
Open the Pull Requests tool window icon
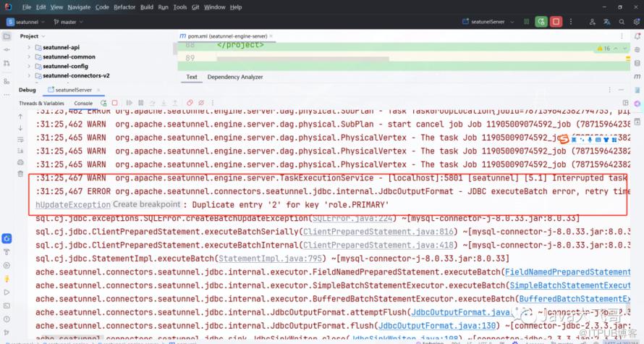[x=7, y=63]
